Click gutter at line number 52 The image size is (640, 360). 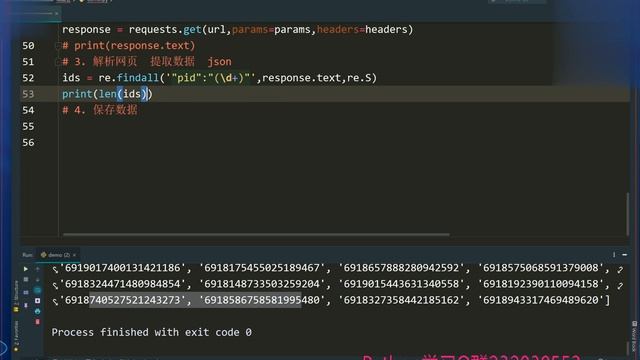pyautogui.click(x=28, y=78)
